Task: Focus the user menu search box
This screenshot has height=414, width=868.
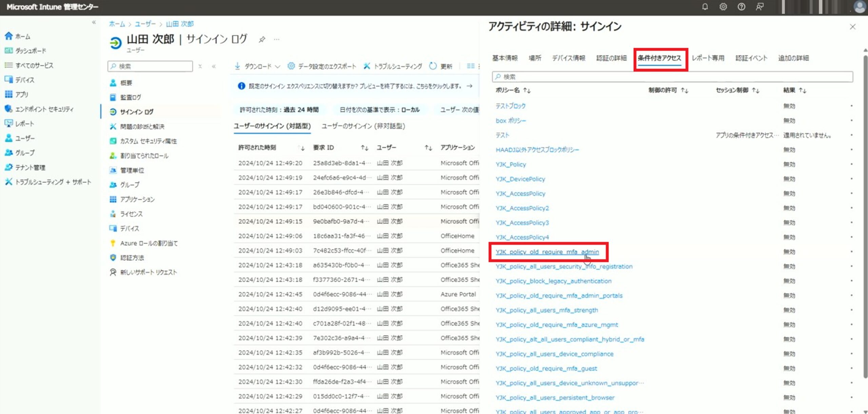Action: [150, 66]
